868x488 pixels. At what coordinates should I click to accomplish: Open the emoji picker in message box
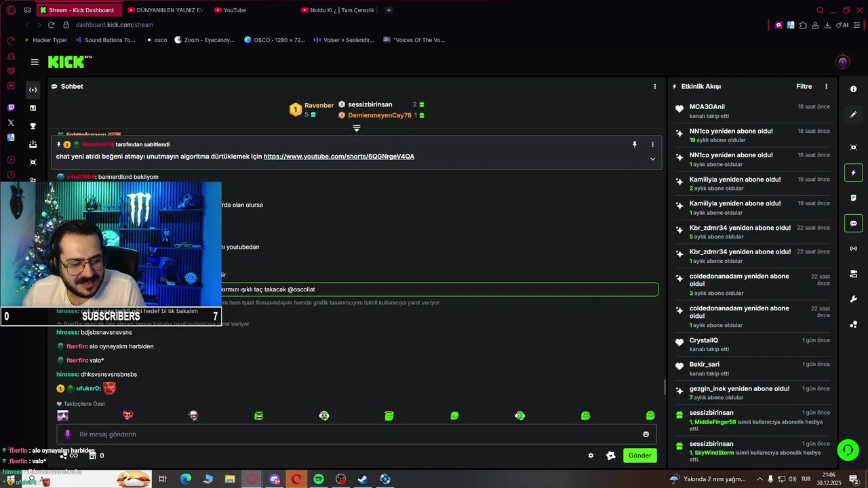646,434
